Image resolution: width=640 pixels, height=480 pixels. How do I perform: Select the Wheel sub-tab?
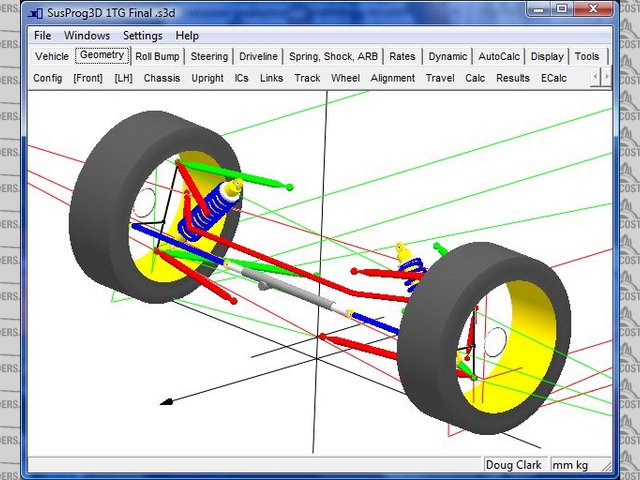pyautogui.click(x=345, y=78)
